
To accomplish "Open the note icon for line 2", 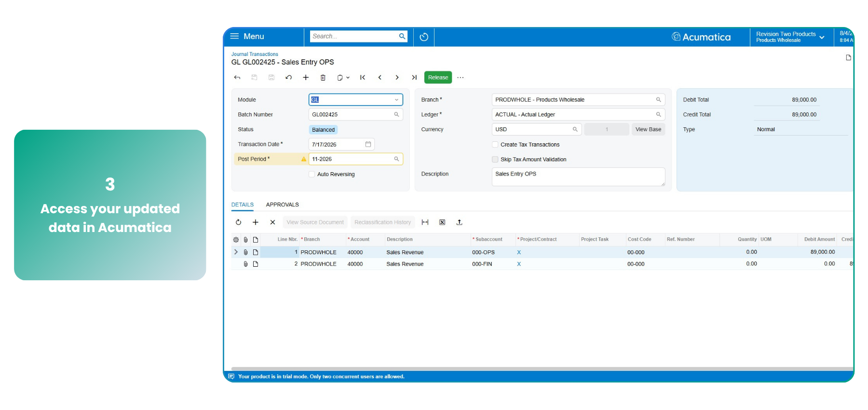I will (x=256, y=264).
